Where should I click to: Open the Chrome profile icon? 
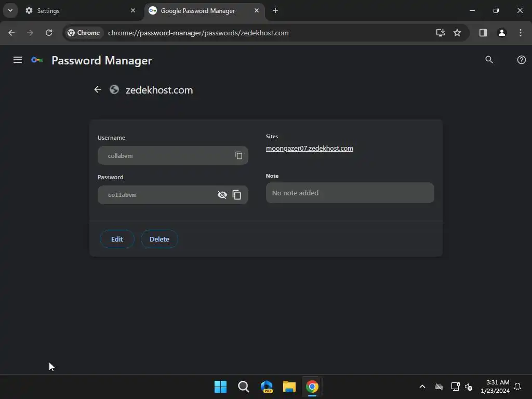502,33
